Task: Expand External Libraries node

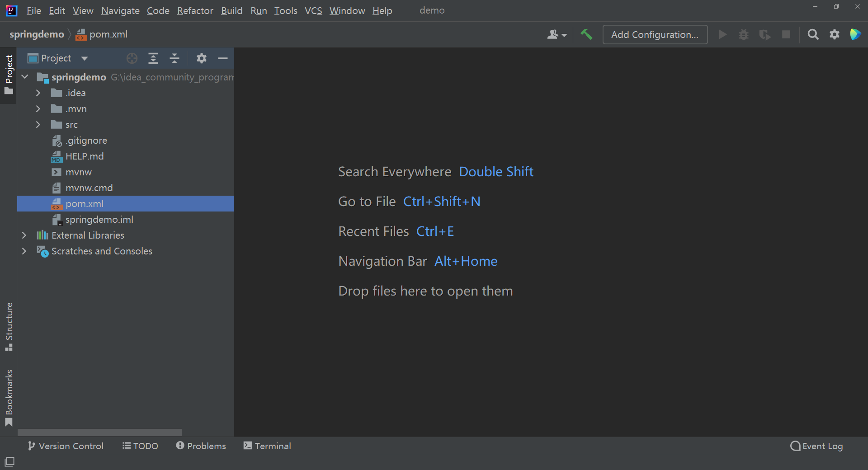Action: point(24,235)
